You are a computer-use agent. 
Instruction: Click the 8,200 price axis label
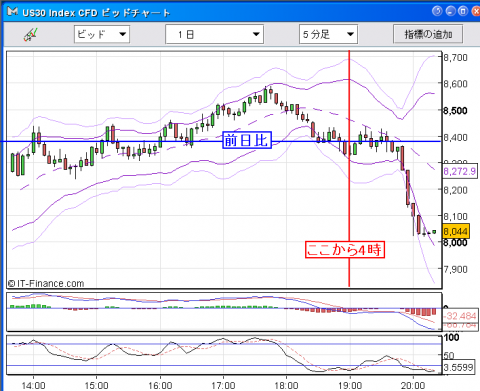(x=455, y=190)
